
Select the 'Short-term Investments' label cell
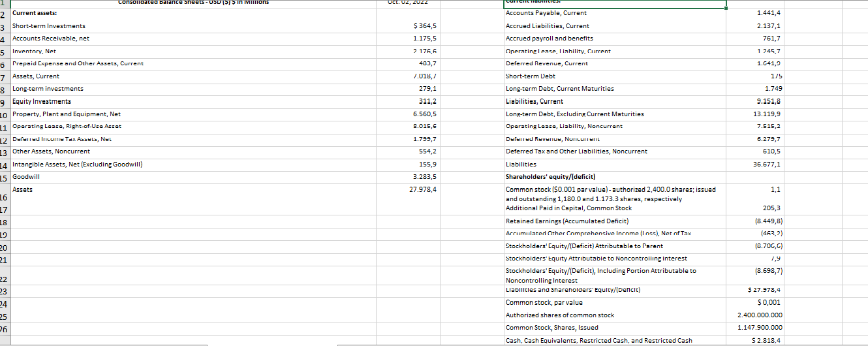pyautogui.click(x=193, y=25)
